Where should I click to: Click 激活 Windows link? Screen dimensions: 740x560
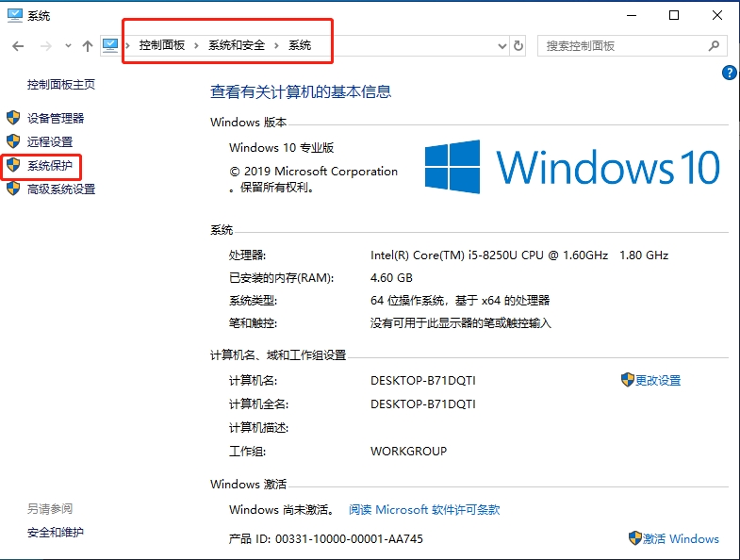[x=681, y=538]
